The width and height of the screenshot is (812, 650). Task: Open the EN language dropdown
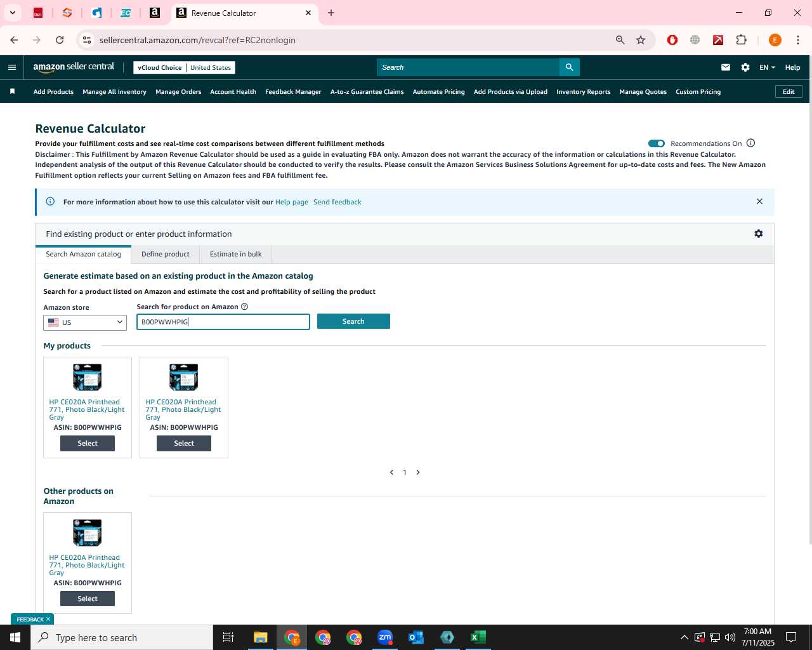767,67
